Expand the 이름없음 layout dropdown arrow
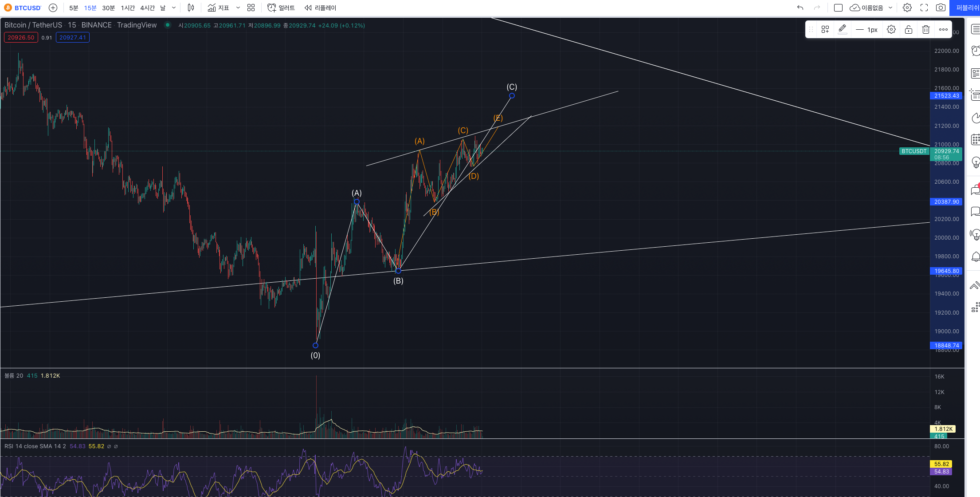Viewport: 980px width, 497px height. (x=890, y=8)
